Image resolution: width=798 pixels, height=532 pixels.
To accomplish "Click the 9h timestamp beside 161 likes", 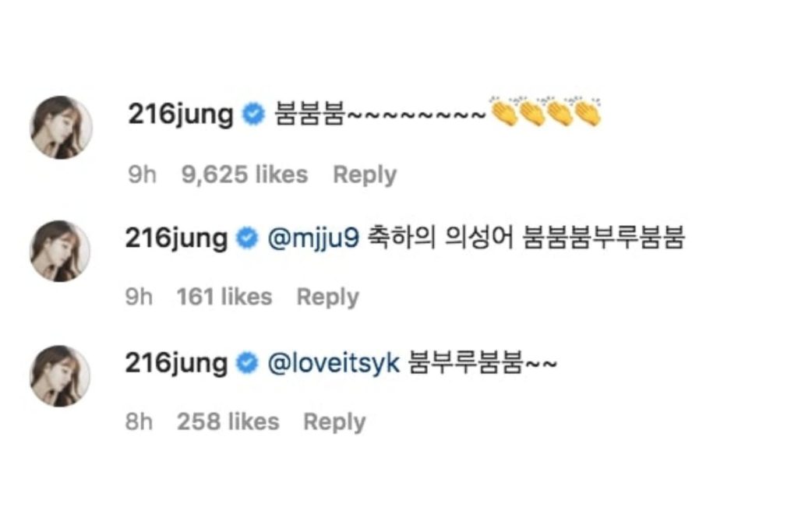I will (139, 297).
